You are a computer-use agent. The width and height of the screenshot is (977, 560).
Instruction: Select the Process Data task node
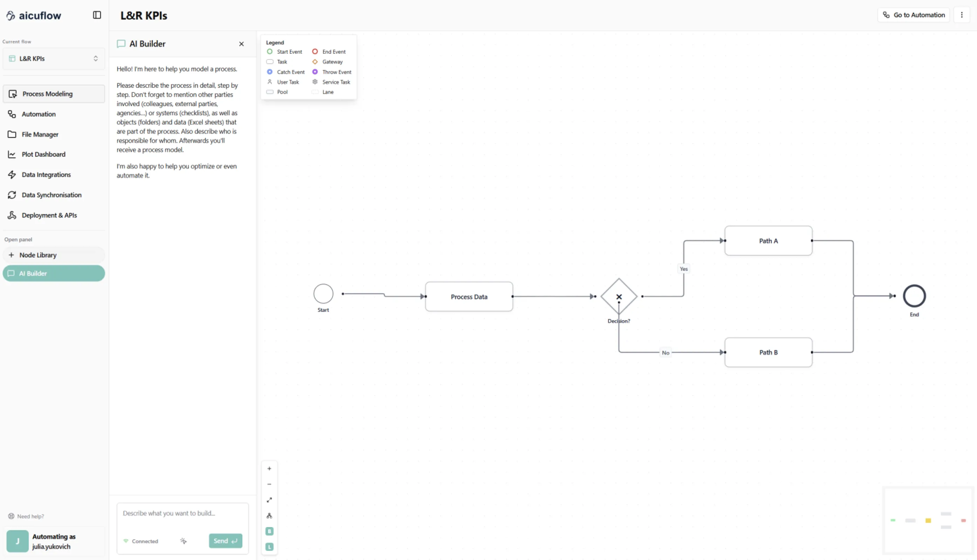469,296
